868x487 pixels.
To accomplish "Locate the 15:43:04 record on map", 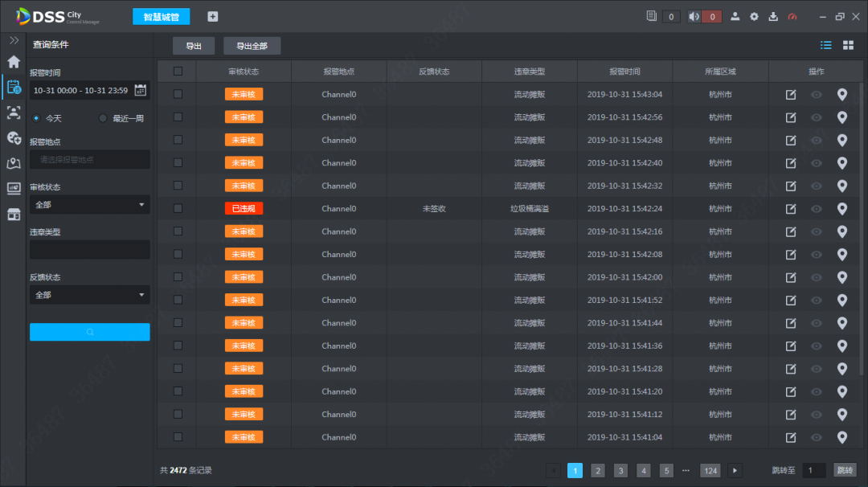I will (x=842, y=95).
